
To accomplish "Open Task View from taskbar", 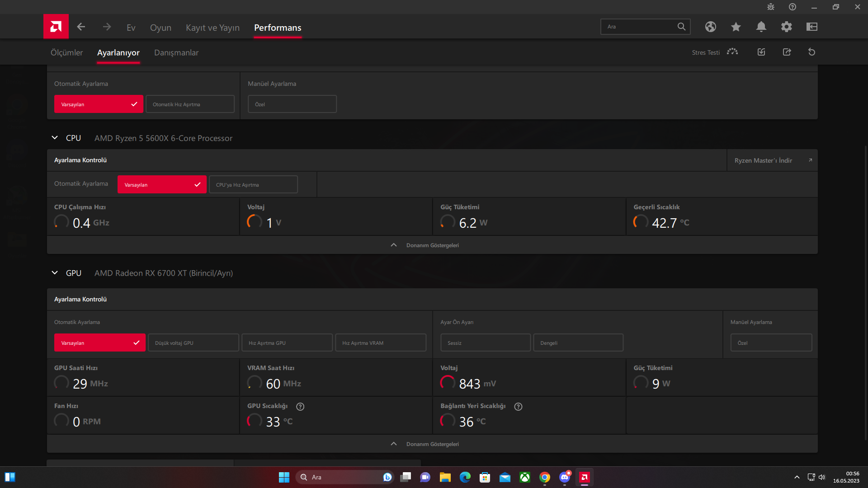I will (406, 477).
